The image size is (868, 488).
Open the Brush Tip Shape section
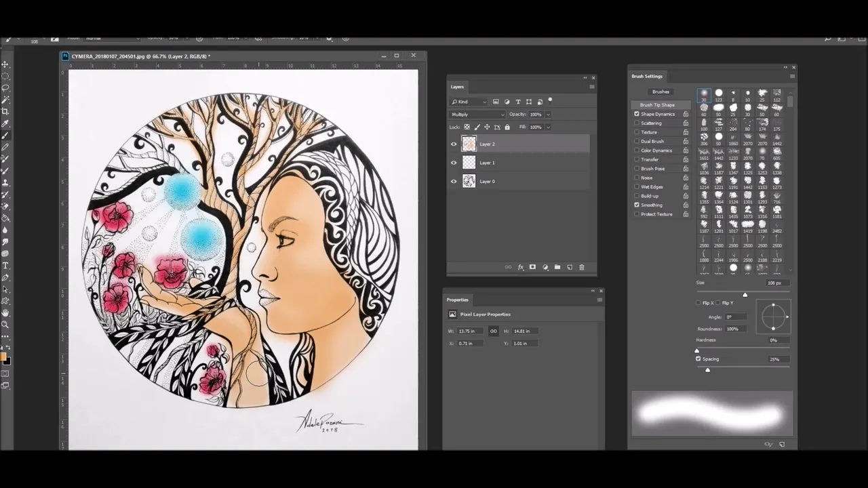(657, 105)
